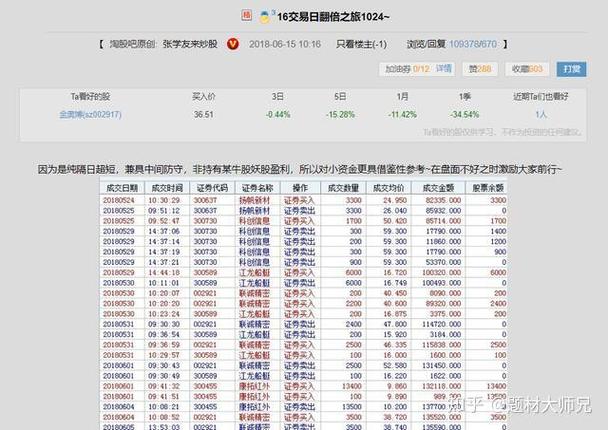Click the 成交日期 column header
This screenshot has width=608, height=430.
pos(119,188)
